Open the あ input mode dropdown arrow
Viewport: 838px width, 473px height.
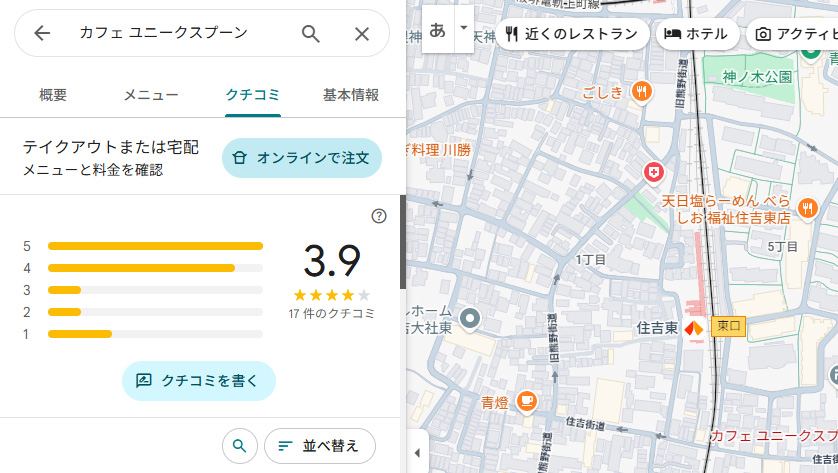pyautogui.click(x=463, y=30)
